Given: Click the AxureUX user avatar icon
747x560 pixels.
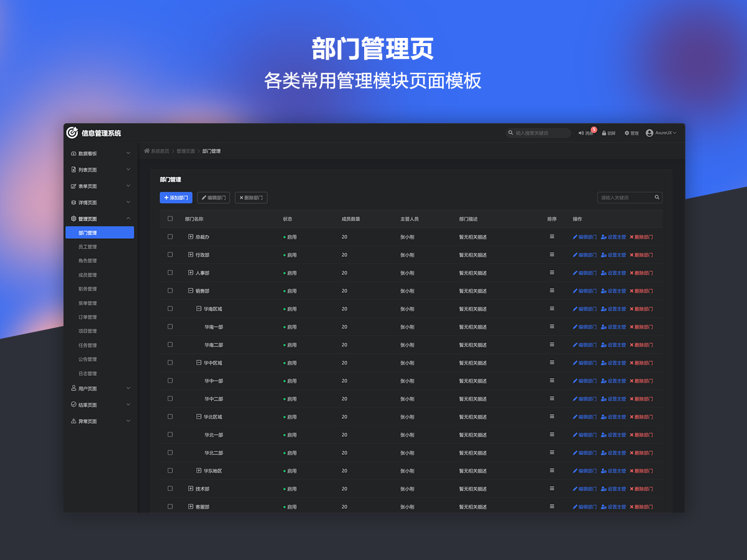Looking at the screenshot, I should (x=649, y=133).
